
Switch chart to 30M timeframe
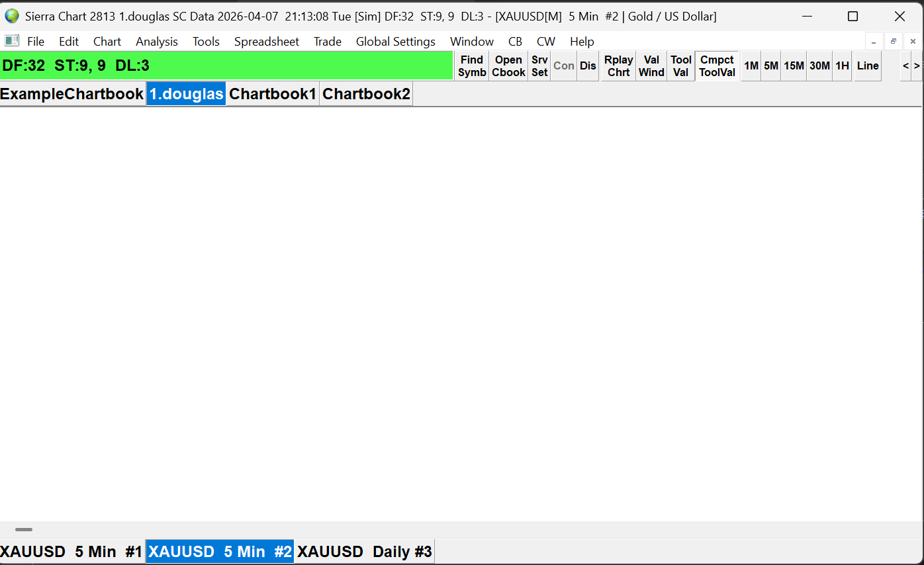coord(820,66)
